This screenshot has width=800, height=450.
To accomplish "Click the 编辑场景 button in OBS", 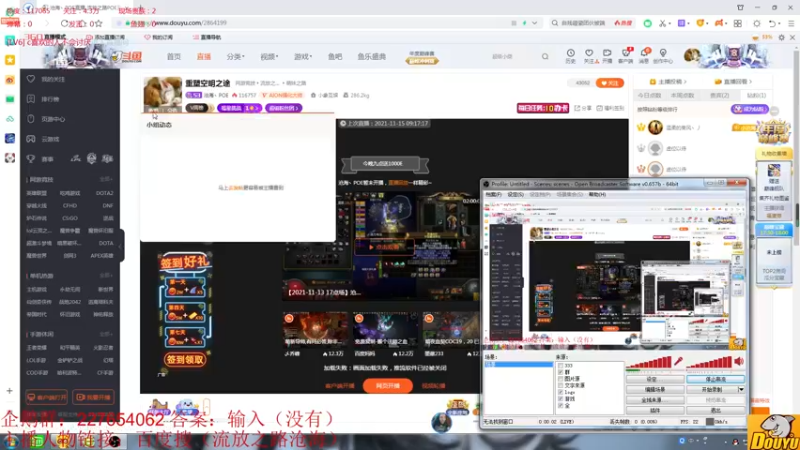I will [x=655, y=390].
